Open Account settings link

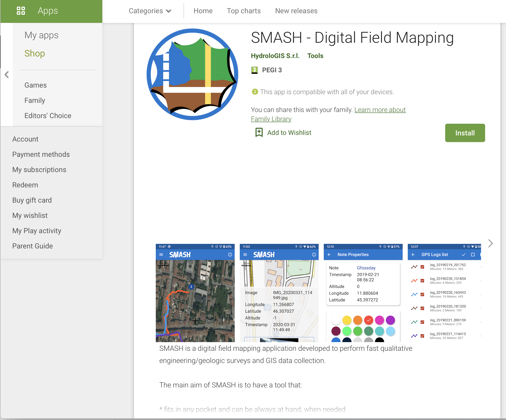point(25,139)
